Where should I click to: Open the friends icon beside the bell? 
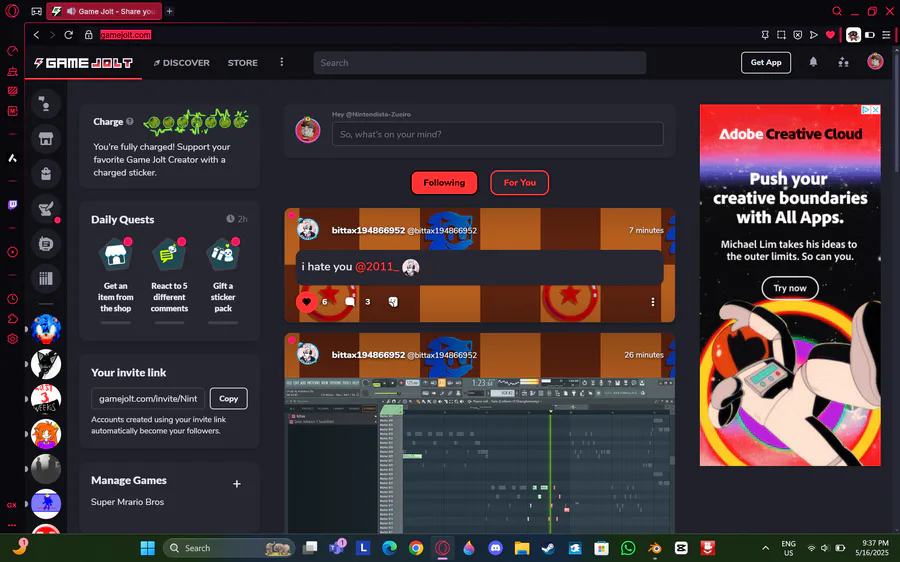click(x=843, y=62)
